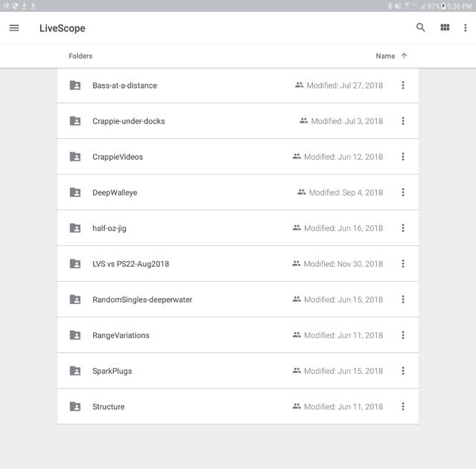Open the half-oz-jig folder name
The width and height of the screenshot is (476, 469).
pyautogui.click(x=109, y=228)
